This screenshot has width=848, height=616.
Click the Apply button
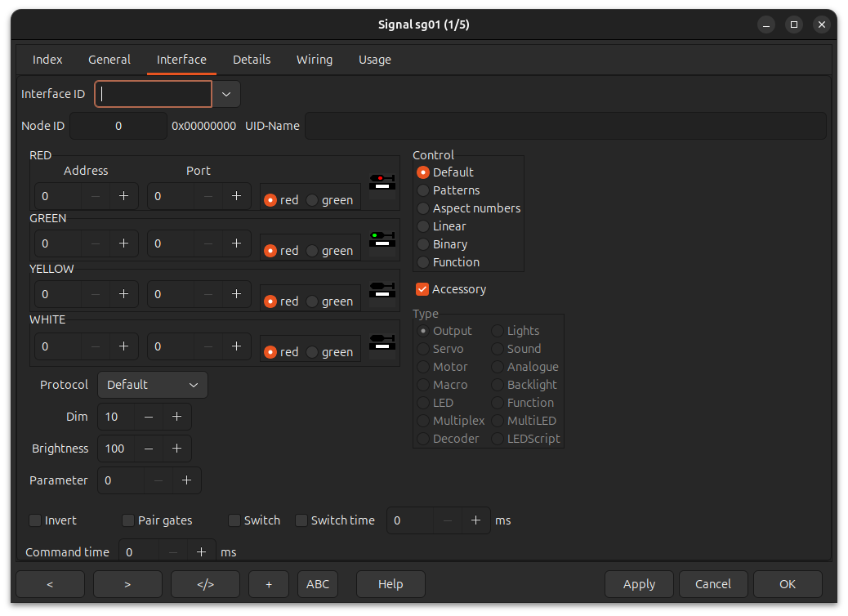tap(639, 584)
